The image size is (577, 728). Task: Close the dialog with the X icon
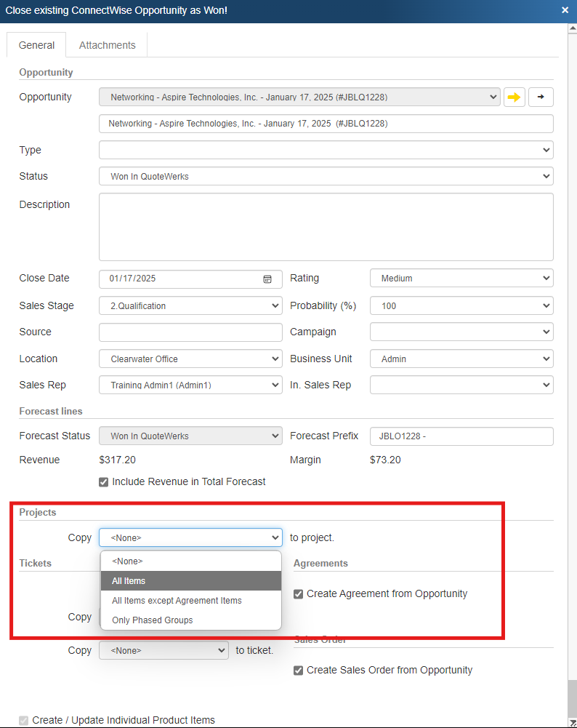point(565,10)
